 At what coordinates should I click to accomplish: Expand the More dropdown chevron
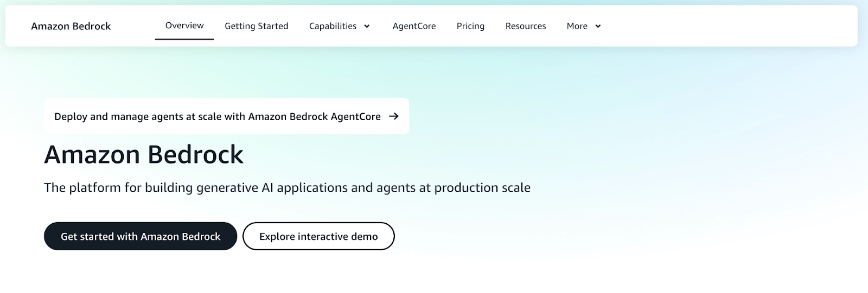click(x=598, y=26)
